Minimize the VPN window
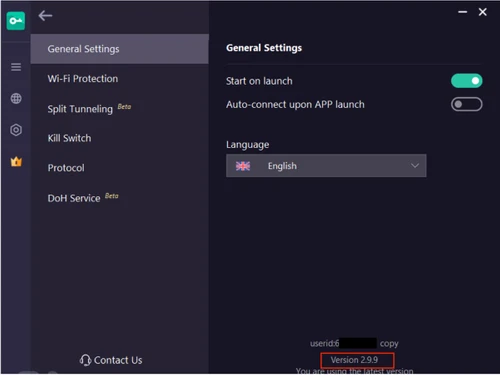The height and width of the screenshot is (375, 500). (462, 12)
